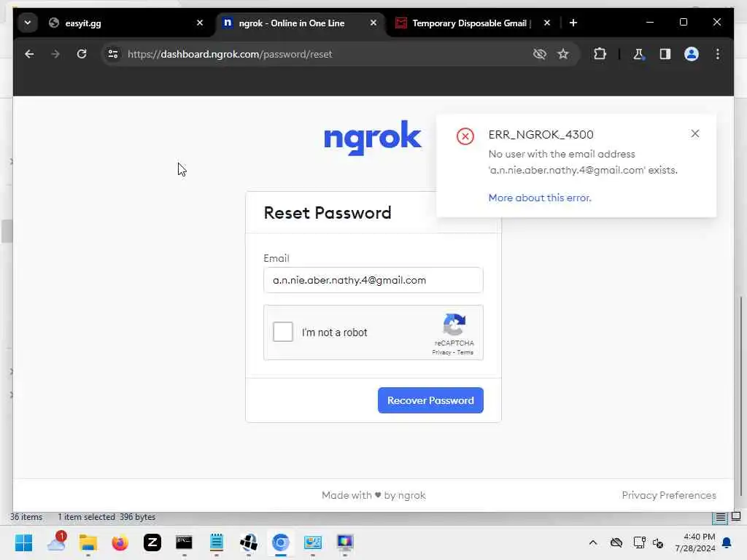The height and width of the screenshot is (560, 747).
Task: Open the black Z app on taskbar
Action: [x=152, y=542]
